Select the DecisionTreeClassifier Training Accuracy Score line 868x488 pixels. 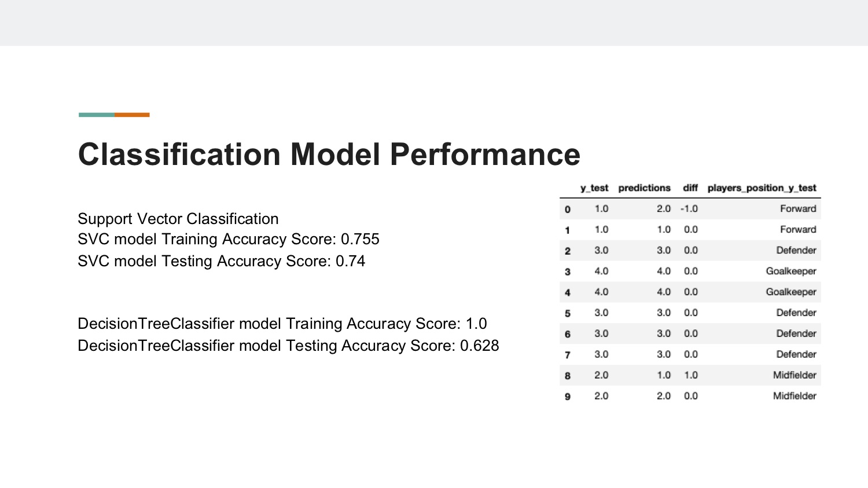point(282,324)
